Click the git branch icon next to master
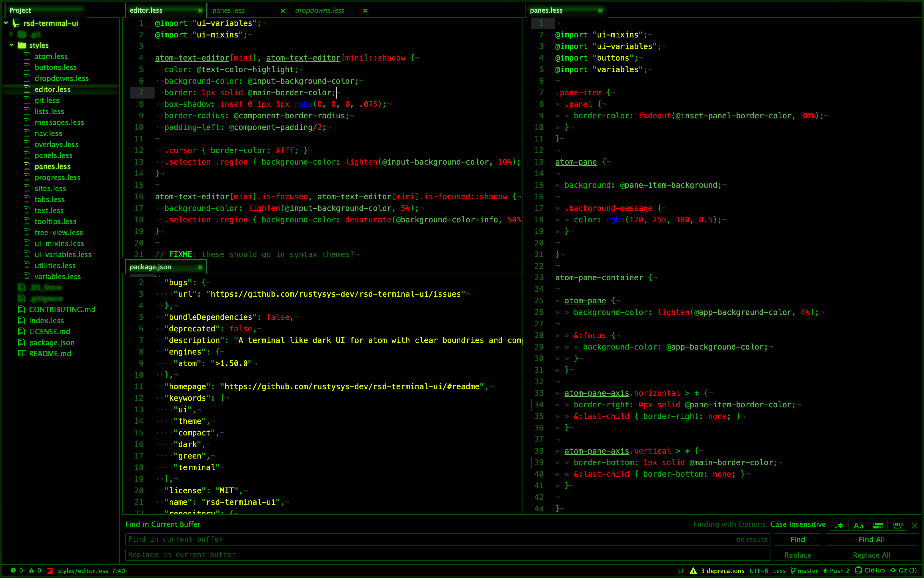924x578 pixels. 793,571
